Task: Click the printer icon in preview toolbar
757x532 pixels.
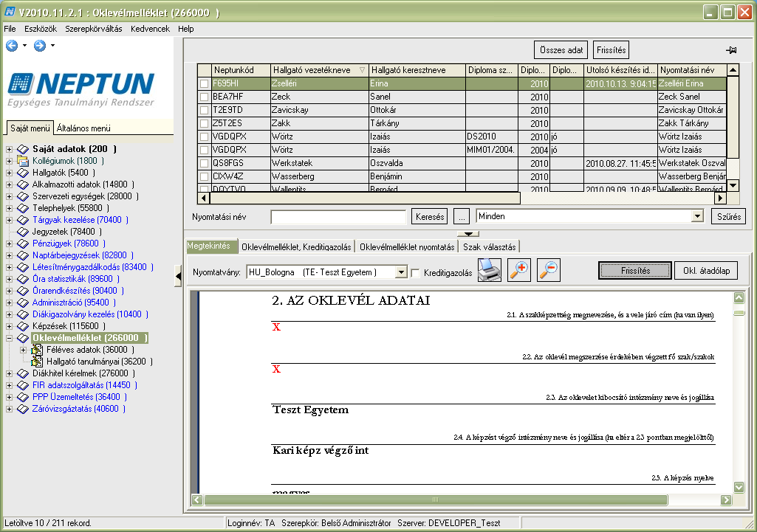Action: [490, 270]
